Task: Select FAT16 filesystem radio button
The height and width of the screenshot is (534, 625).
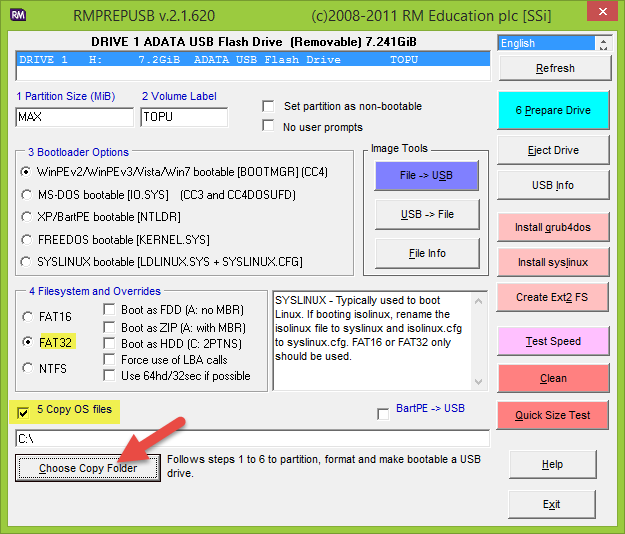Action: tap(28, 317)
